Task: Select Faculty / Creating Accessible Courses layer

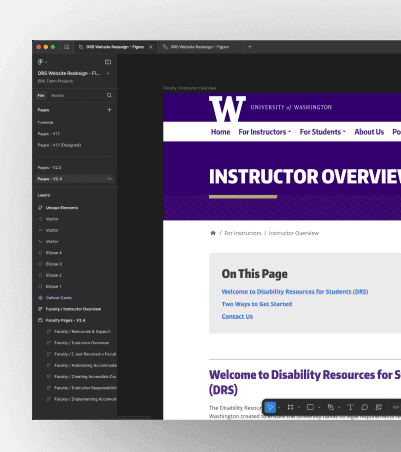Action: pyautogui.click(x=85, y=377)
